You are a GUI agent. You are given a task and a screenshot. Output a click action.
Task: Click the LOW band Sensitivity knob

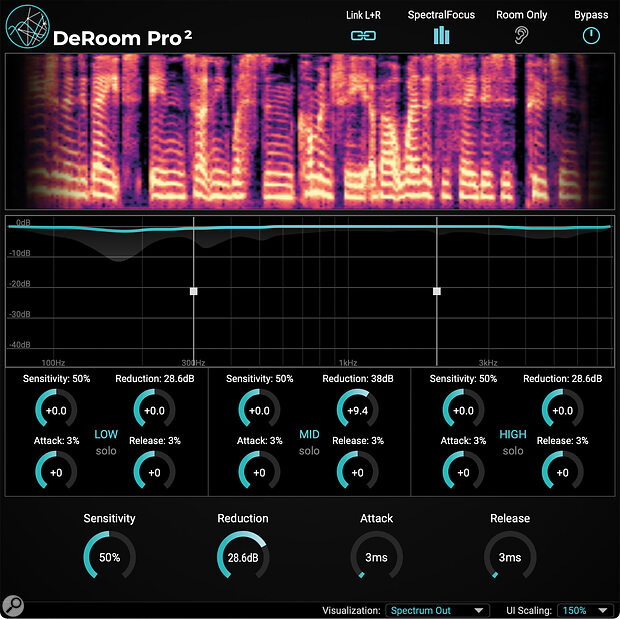(x=56, y=410)
